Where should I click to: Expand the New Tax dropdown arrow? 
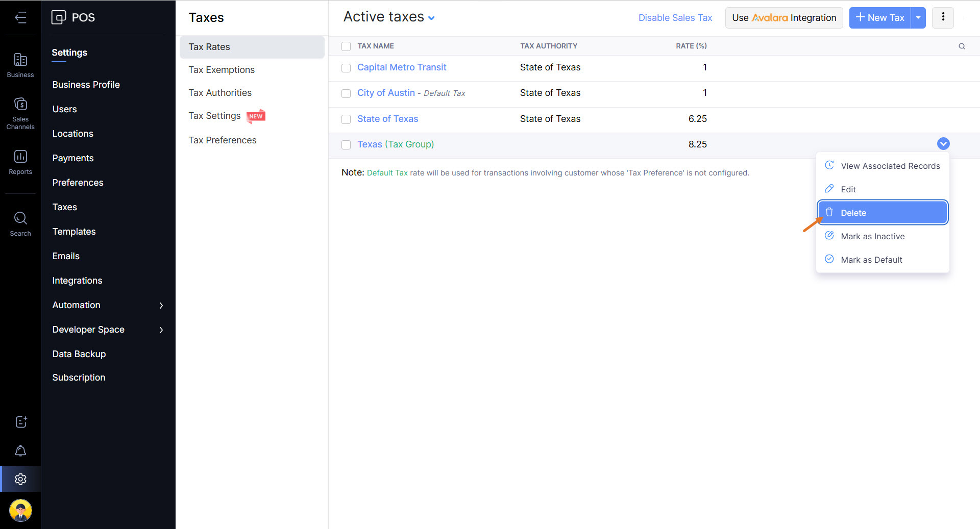click(x=918, y=18)
